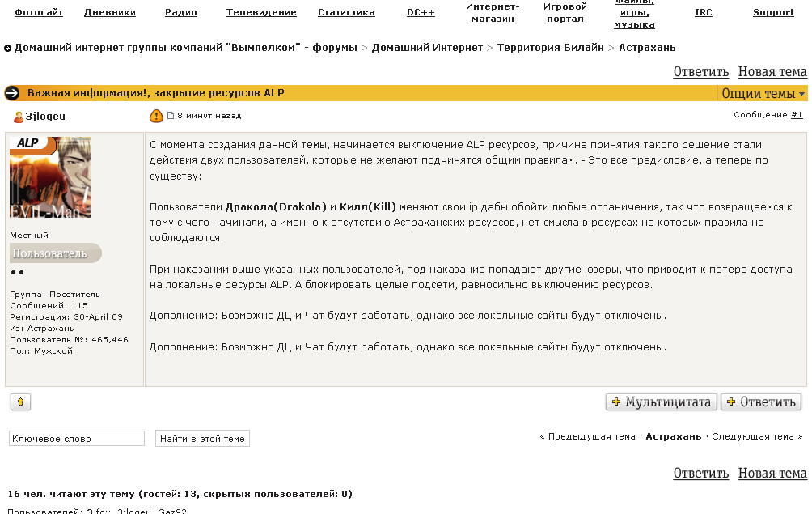Click bold 'Килл(Kill)' in post
Image resolution: width=812 pixels, height=514 pixels.
pos(368,207)
